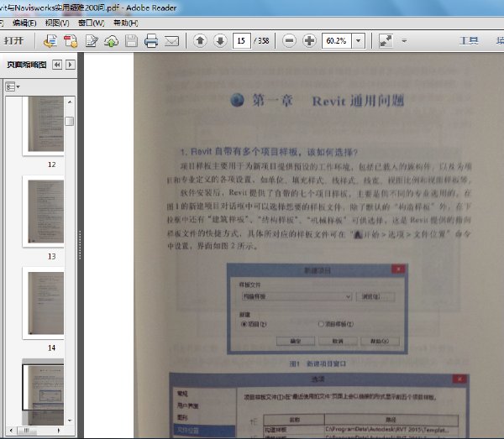Zoom out with the minus button

click(289, 41)
